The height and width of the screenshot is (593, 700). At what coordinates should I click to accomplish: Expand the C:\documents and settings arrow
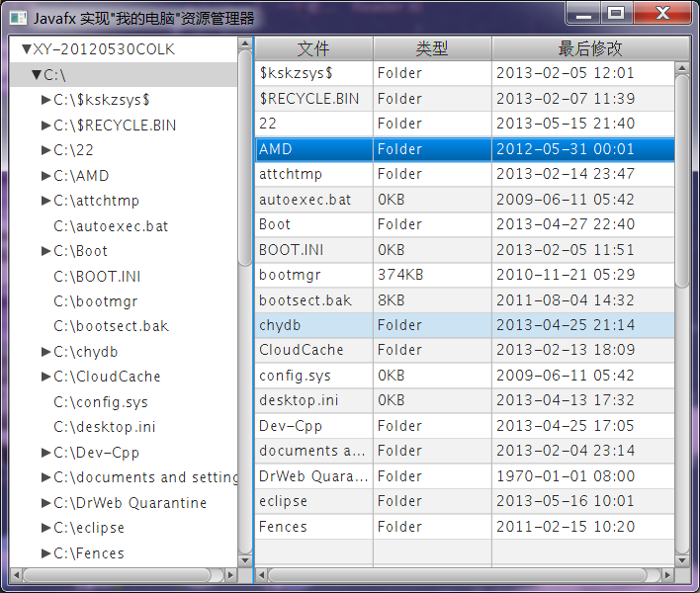coord(46,477)
